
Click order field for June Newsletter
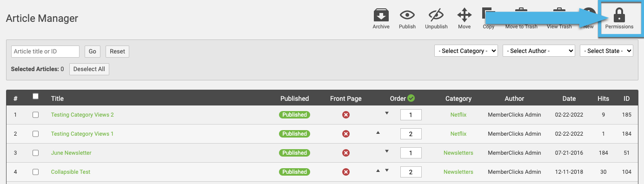click(x=411, y=153)
